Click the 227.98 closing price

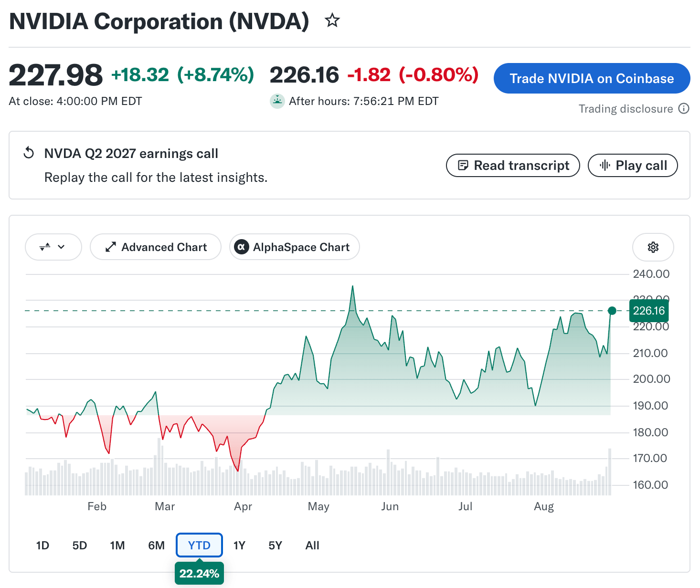[x=56, y=75]
